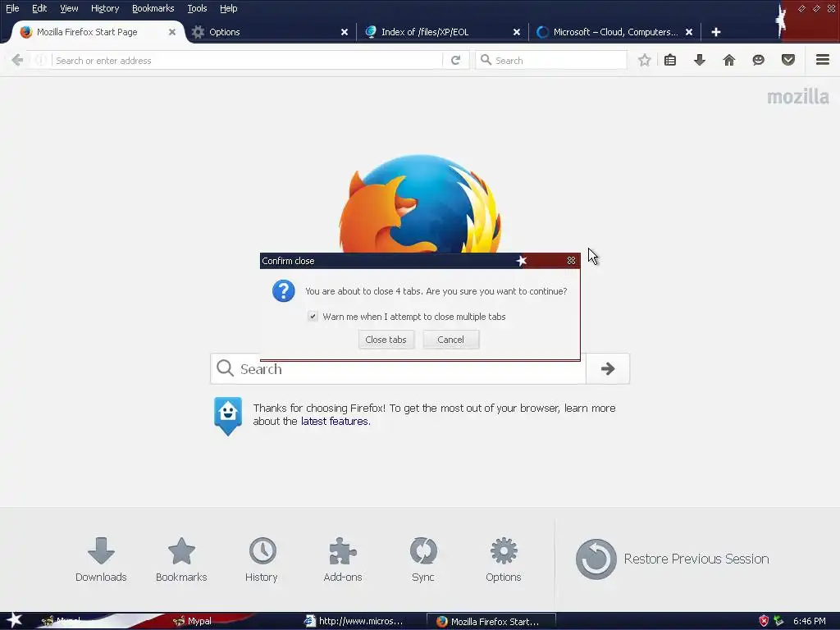This screenshot has height=630, width=840.
Task: Toggle warn on closing multiple tabs
Action: 313,316
